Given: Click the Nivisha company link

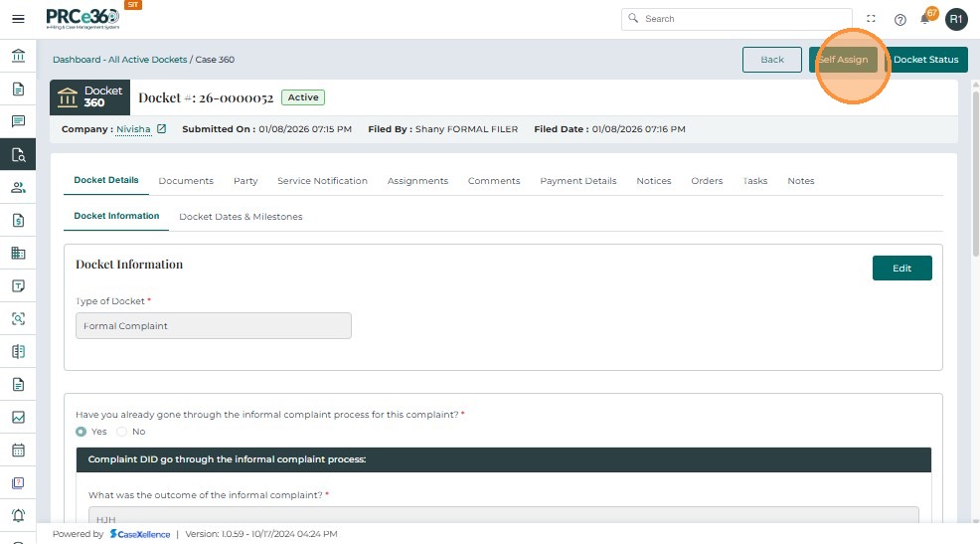Looking at the screenshot, I should (133, 129).
